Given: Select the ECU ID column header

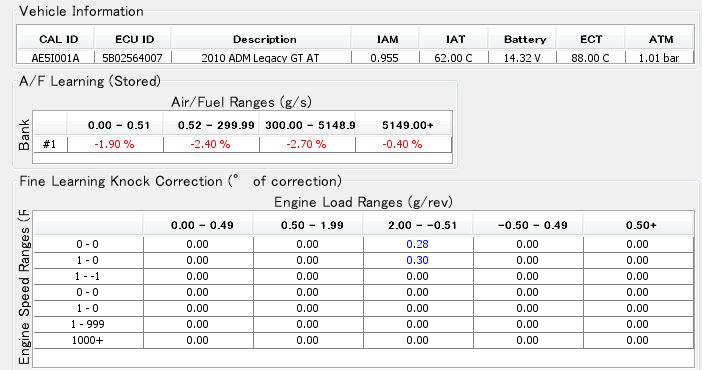Looking at the screenshot, I should tap(133, 39).
